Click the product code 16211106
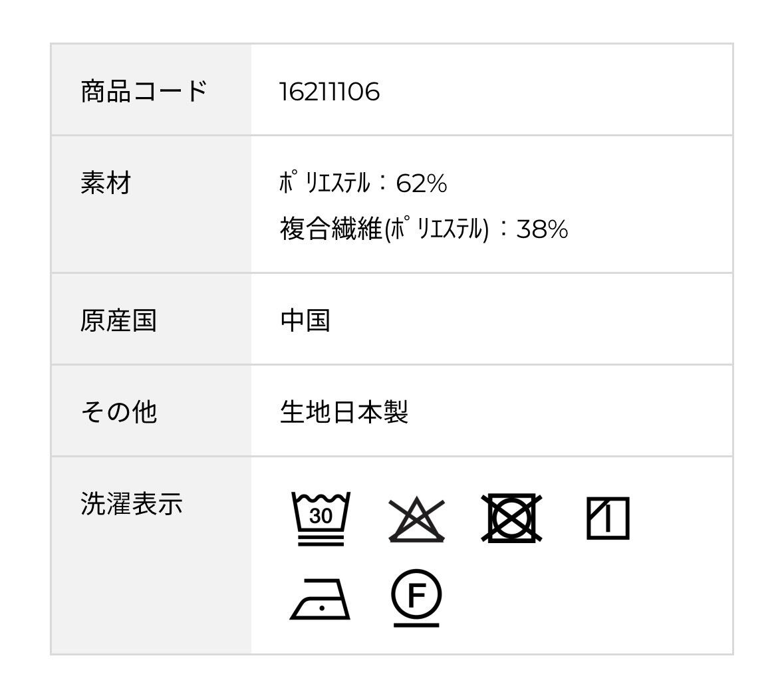 pyautogui.click(x=330, y=91)
